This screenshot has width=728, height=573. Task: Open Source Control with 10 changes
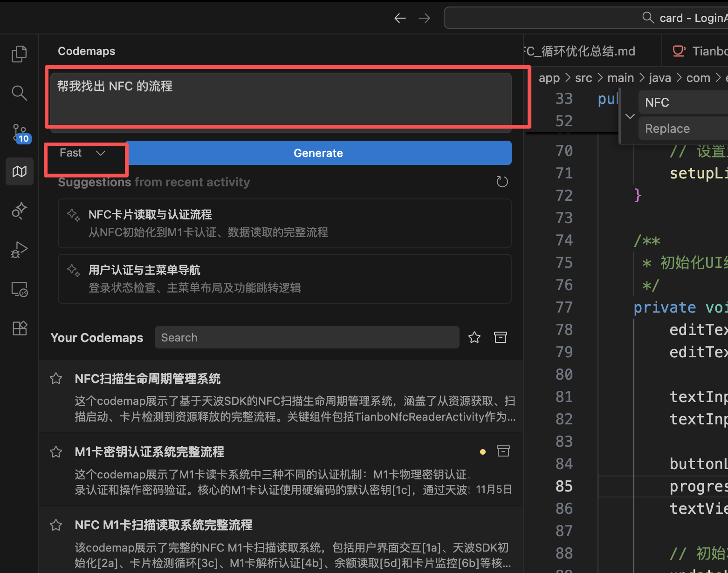20,133
